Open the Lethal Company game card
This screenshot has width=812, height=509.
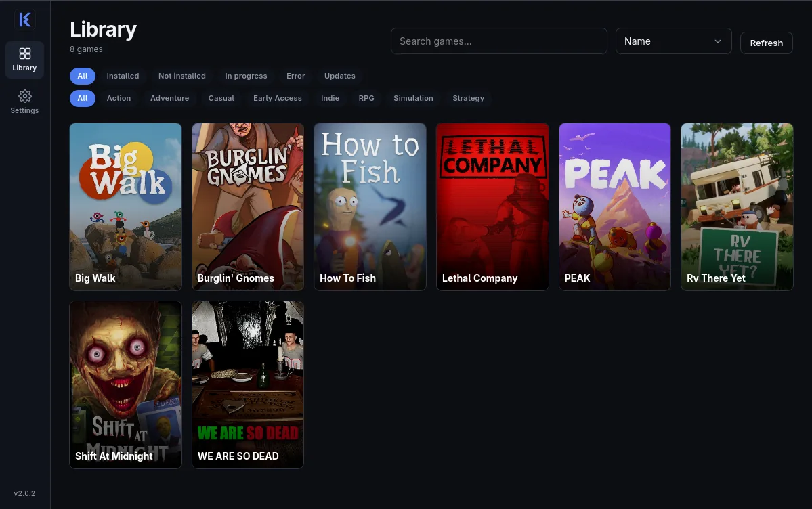point(492,206)
